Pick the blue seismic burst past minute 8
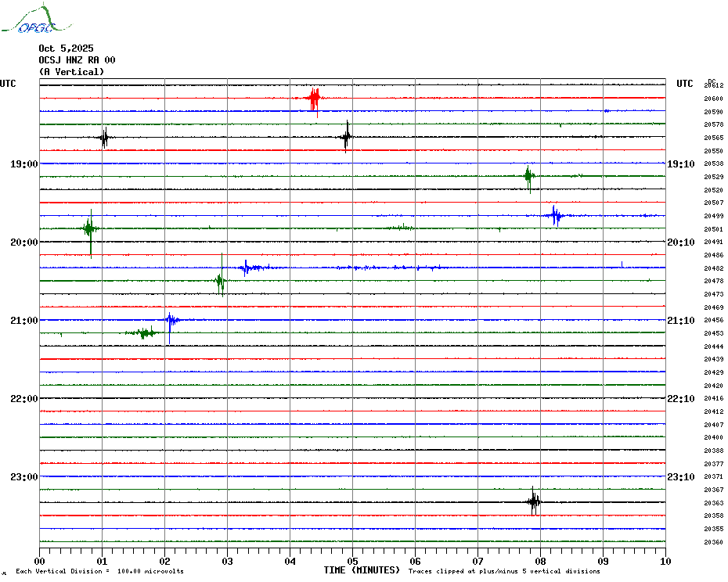 tap(555, 215)
